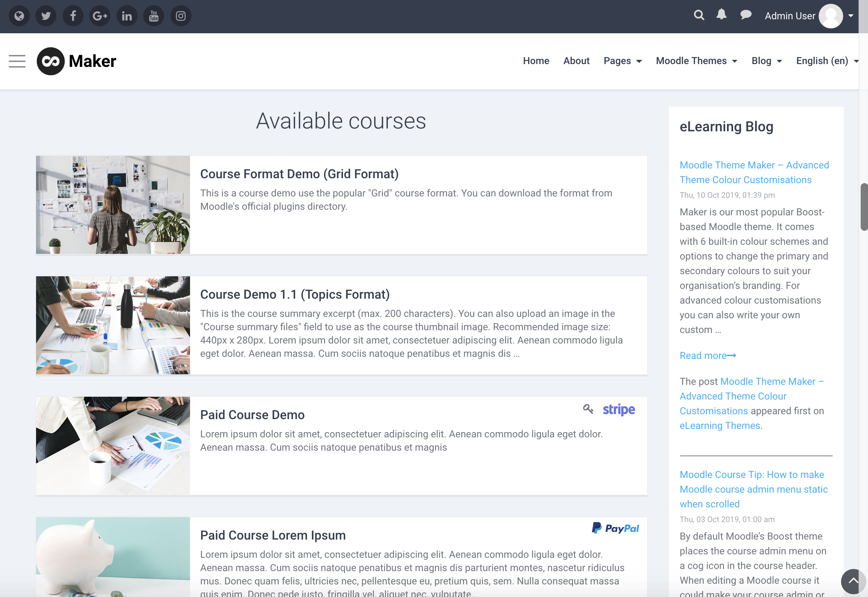Click the search magnifying glass icon
This screenshot has height=597, width=868.
click(x=698, y=15)
